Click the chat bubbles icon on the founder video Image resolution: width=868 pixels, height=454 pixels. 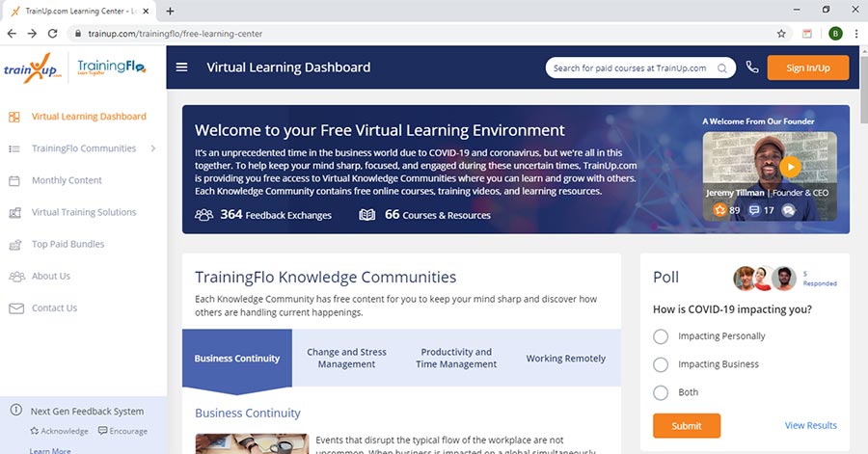788,210
